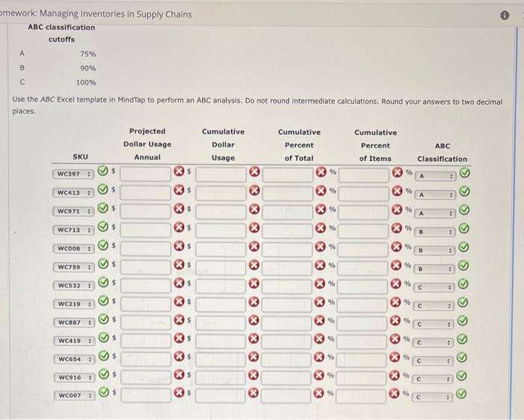Click red X after WC413 cumulative dollar usage
Screen dimensions: 524x420
coord(255,190)
